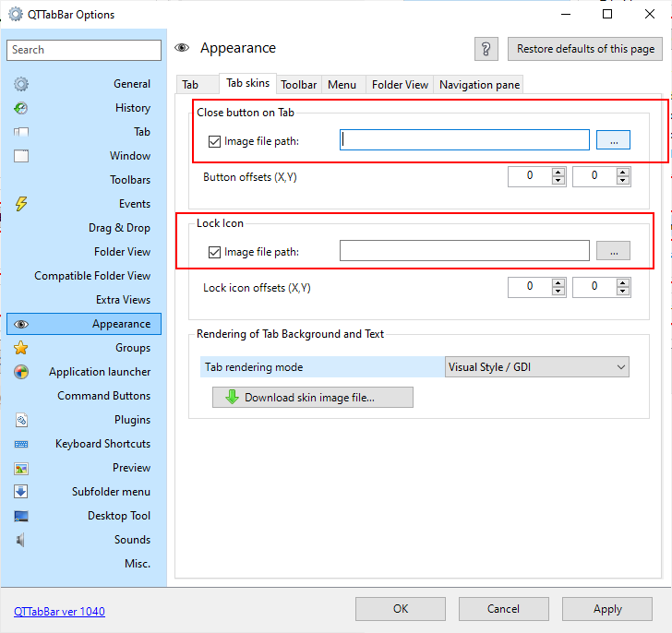Select the Sounds speaker icon
The image size is (672, 633).
click(x=21, y=540)
